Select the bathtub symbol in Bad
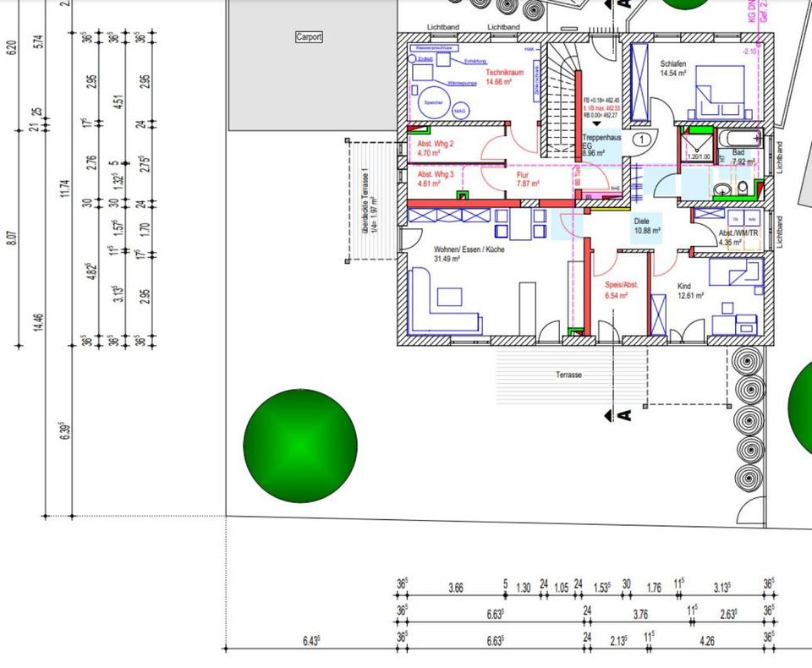The height and width of the screenshot is (668, 812). click(741, 140)
